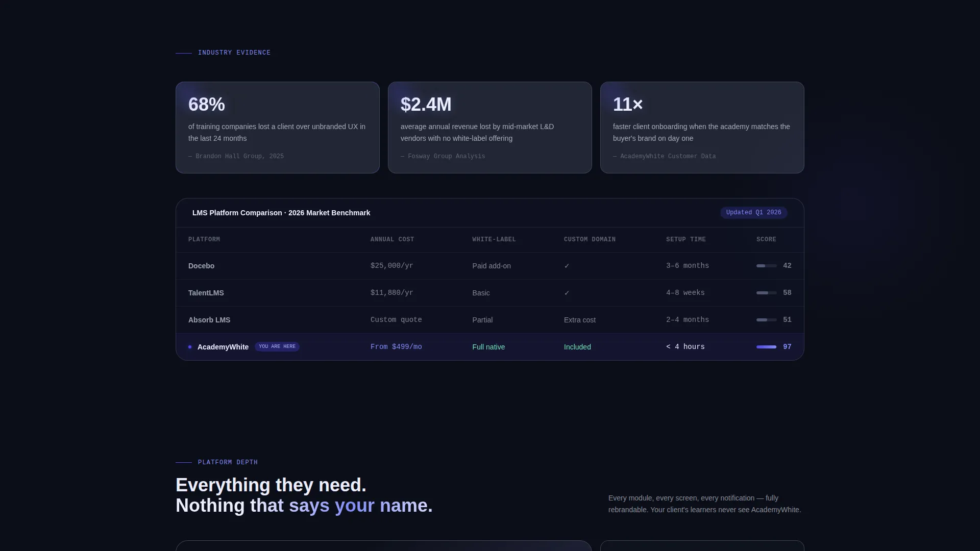The height and width of the screenshot is (551, 980).
Task: Click the $11,880/yr cost cell
Action: click(392, 293)
